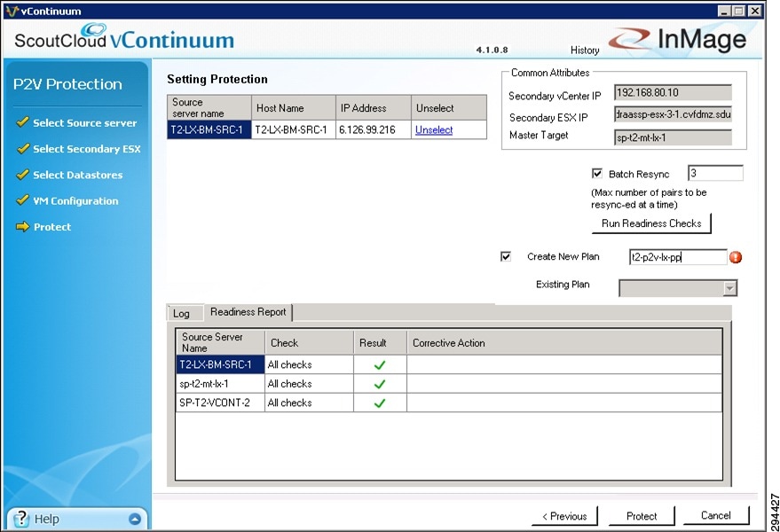
Task: Click the Result column header
Action: tap(380, 342)
